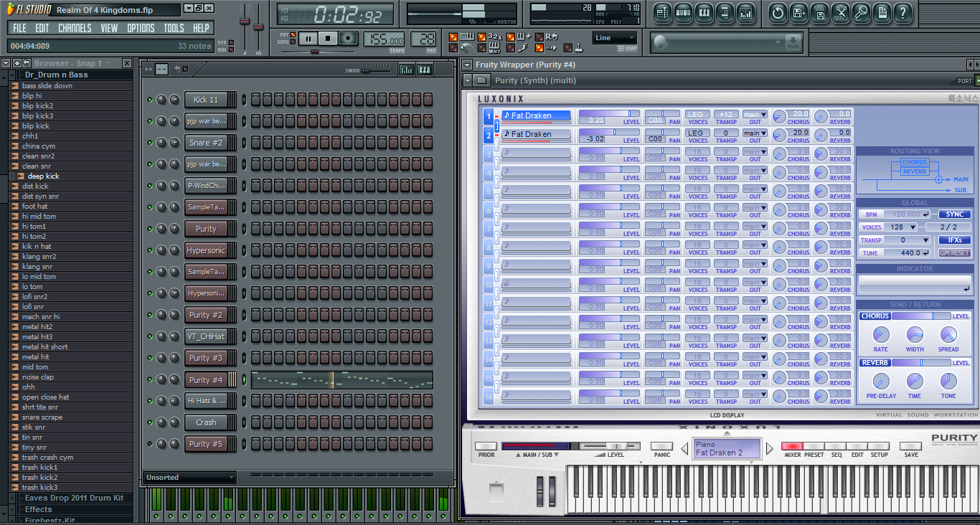Open layer 2 main OUT dropdown in Purity
Viewport: 980px width, 525px height.
click(x=754, y=133)
